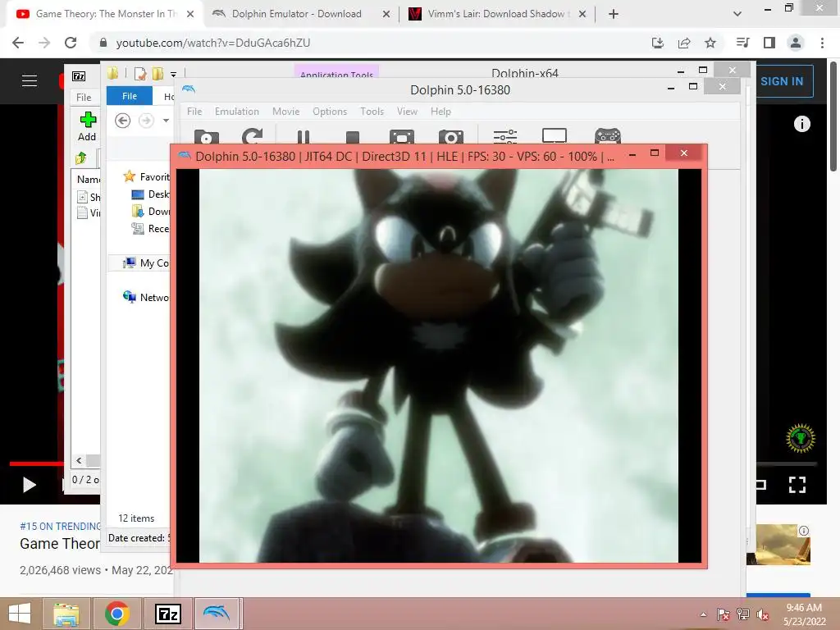Open Chrome three-dot menu
Viewport: 840px width, 630px height.
822,43
